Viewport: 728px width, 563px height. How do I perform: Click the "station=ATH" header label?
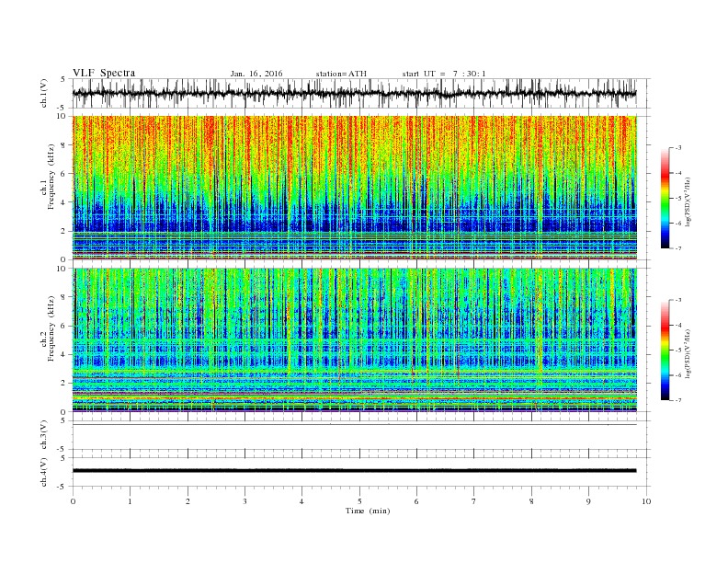[x=341, y=74]
